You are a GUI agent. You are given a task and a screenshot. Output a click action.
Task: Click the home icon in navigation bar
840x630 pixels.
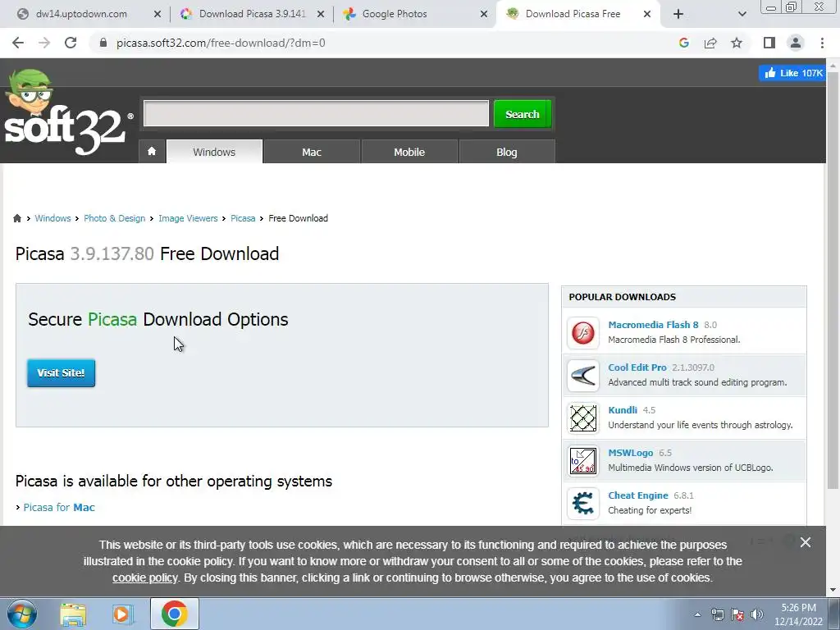click(152, 152)
